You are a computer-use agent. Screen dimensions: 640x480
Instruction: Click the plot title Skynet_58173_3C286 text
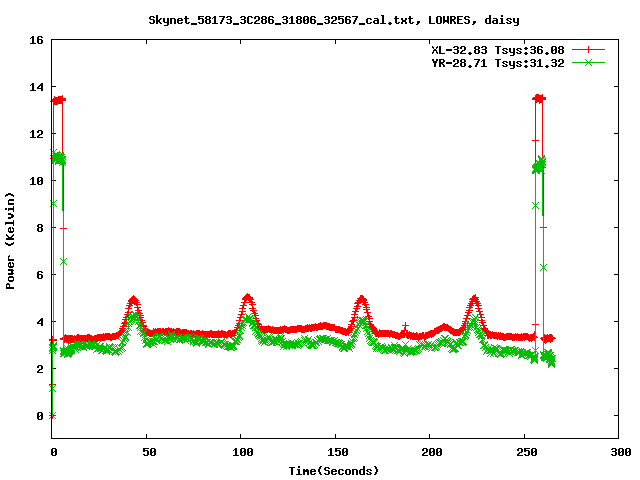333,20
